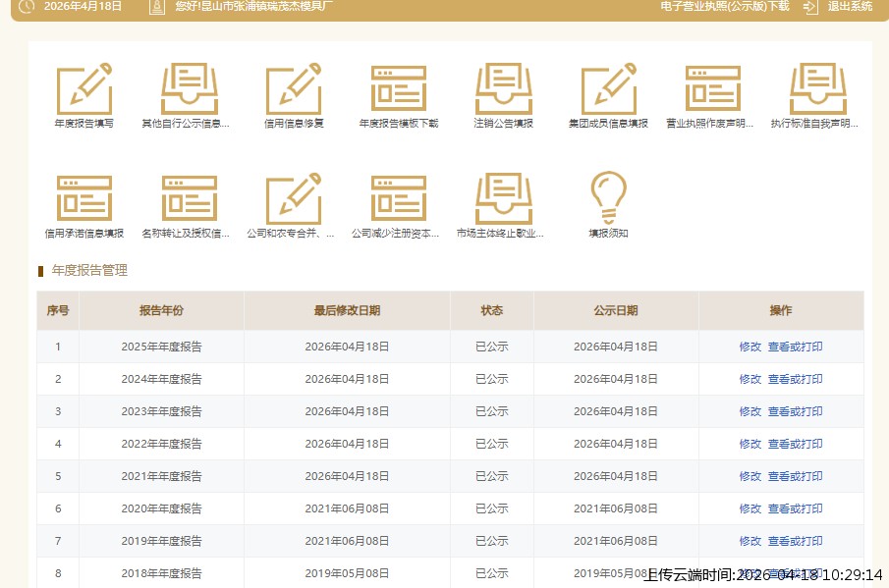Click the 报告年份 column header
The width and height of the screenshot is (889, 588).
[161, 310]
